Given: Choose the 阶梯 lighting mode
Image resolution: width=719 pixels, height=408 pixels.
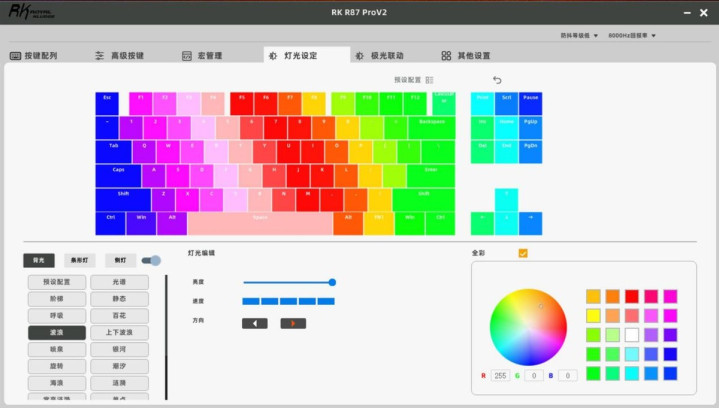Looking at the screenshot, I should 56,299.
